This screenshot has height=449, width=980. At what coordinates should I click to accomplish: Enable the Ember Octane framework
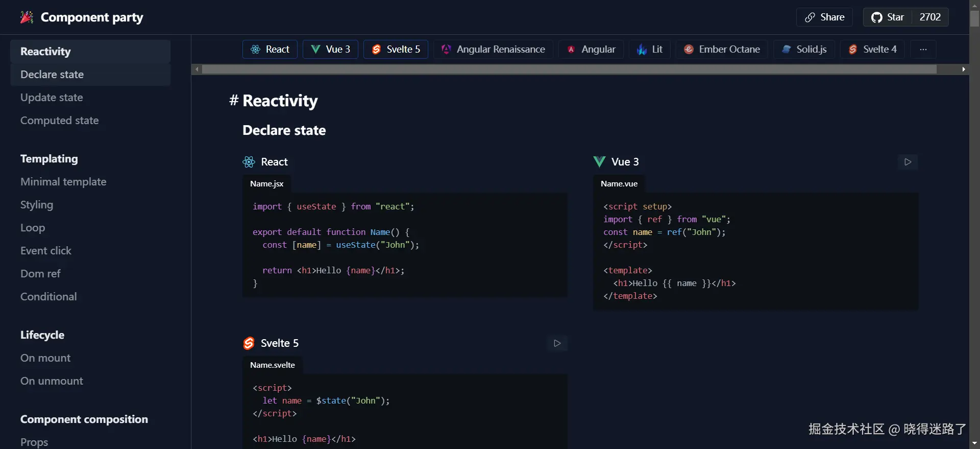point(722,50)
